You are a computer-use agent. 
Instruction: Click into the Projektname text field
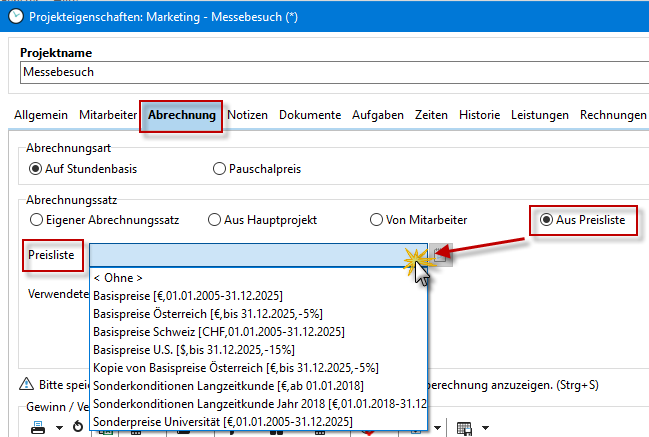(330, 73)
